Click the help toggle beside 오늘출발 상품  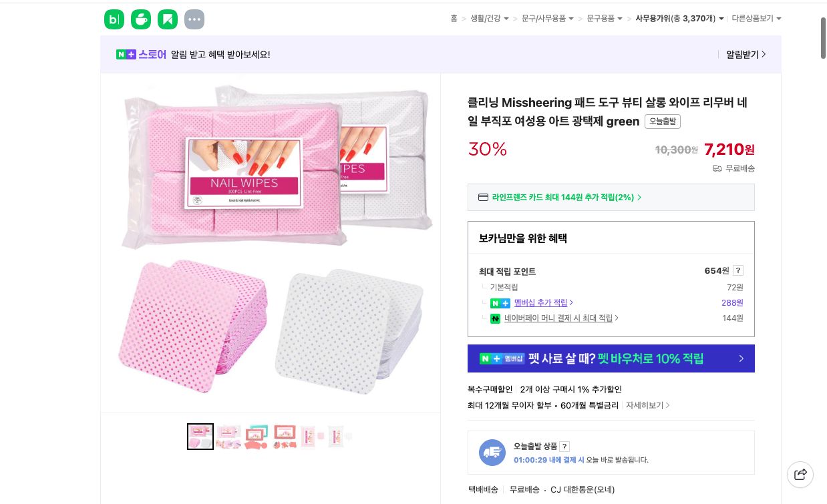(x=564, y=447)
